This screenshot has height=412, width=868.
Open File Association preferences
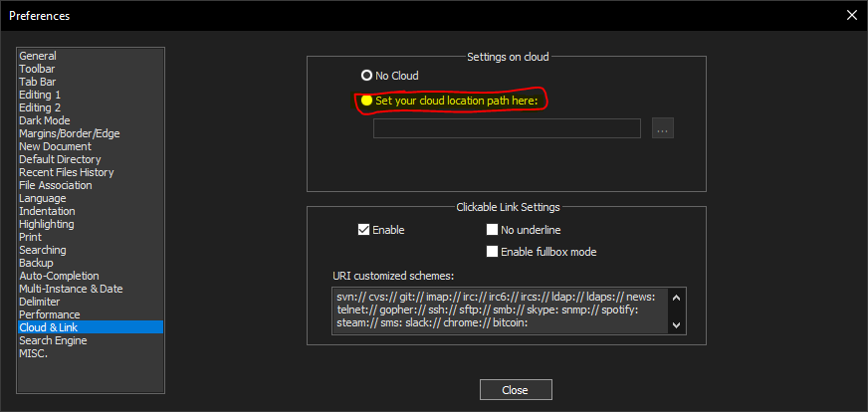point(55,185)
